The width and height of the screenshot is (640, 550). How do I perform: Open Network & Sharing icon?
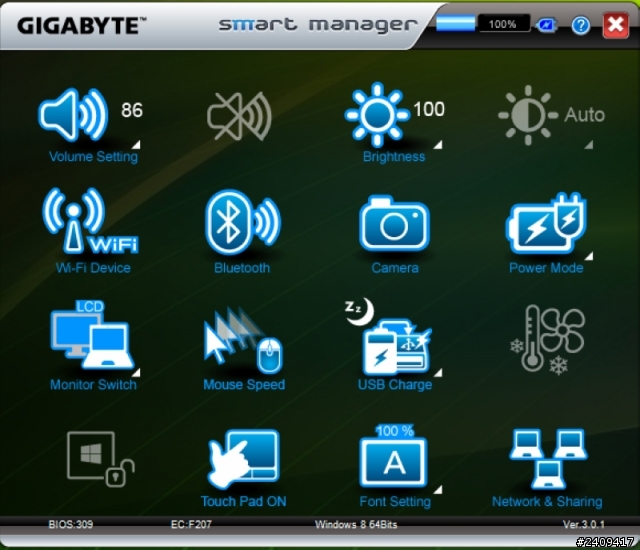[548, 459]
